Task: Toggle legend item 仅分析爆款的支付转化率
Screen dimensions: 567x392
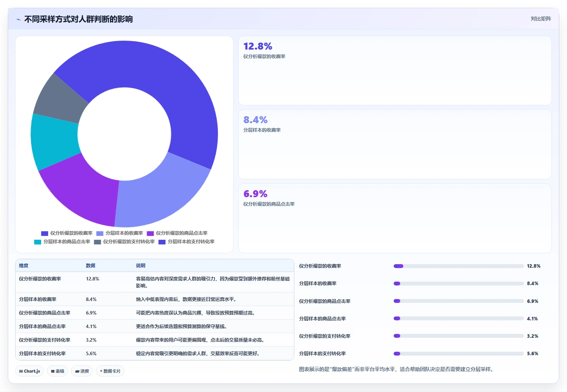Action: pyautogui.click(x=124, y=242)
